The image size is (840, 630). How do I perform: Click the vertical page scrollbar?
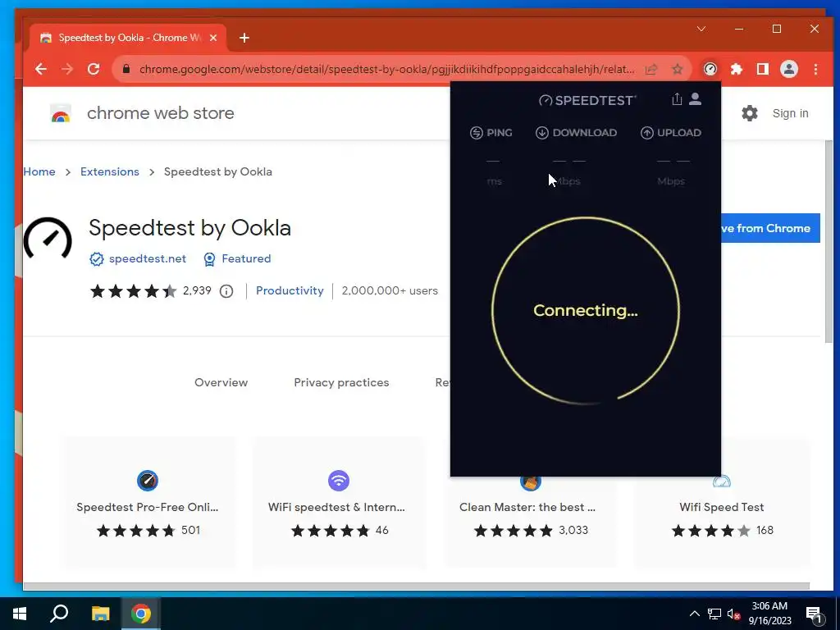(x=829, y=241)
